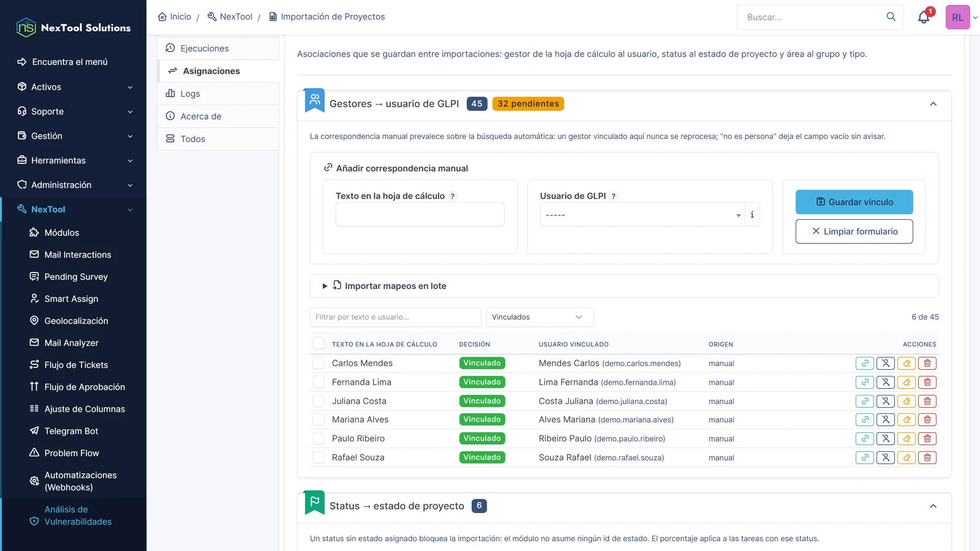Click the Status section flag icon
The height and width of the screenshot is (551, 980).
pos(315,501)
